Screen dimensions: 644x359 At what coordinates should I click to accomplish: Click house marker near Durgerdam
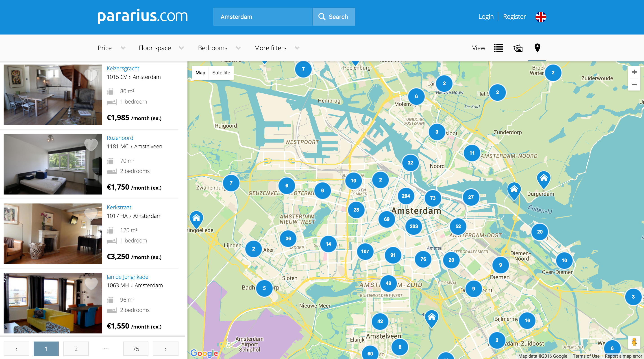pos(544,178)
